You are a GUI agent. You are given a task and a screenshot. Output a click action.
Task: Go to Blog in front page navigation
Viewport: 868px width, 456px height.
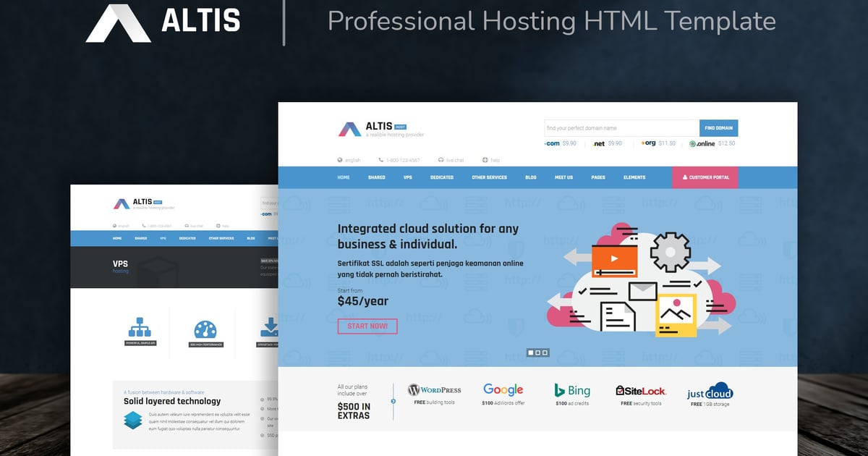click(x=531, y=177)
